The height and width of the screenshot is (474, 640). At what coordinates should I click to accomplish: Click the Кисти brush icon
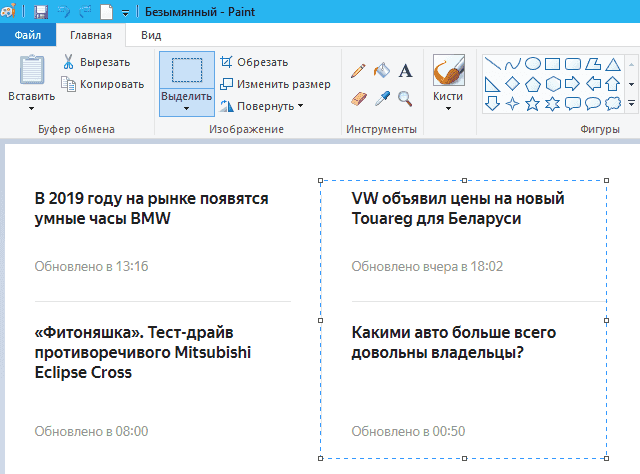point(449,70)
